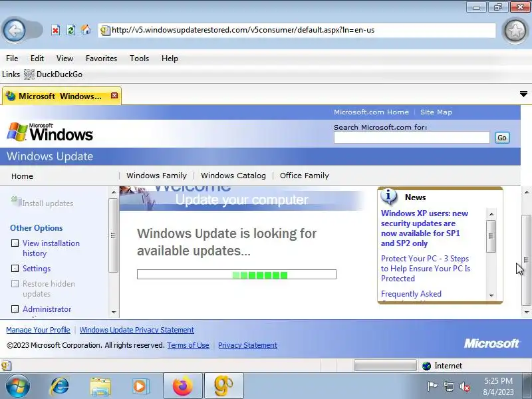Open the Edit menu

tap(37, 59)
